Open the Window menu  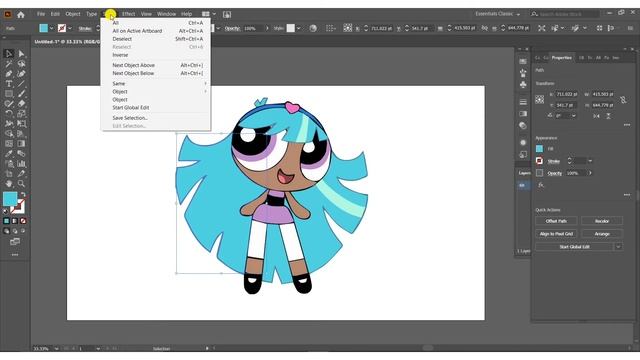point(167,14)
